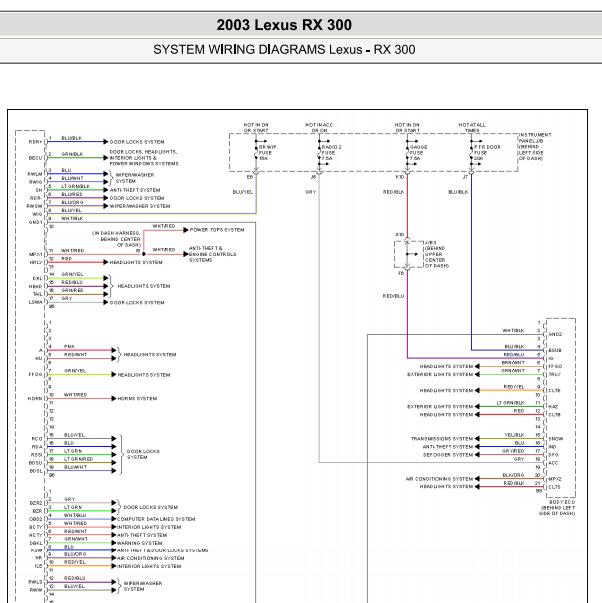The width and height of the screenshot is (602, 603).
Task: Click the "BRN/WHT" wire color label
Action: pos(513,363)
